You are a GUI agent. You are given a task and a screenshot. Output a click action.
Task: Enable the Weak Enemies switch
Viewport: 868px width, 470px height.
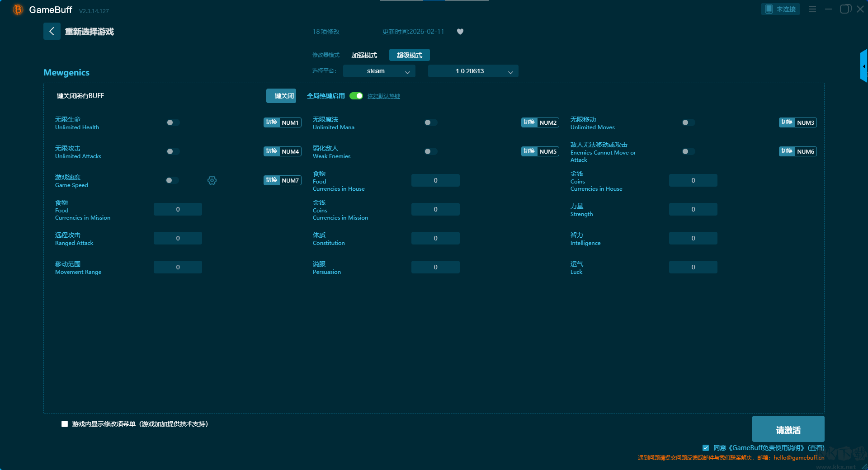click(430, 151)
